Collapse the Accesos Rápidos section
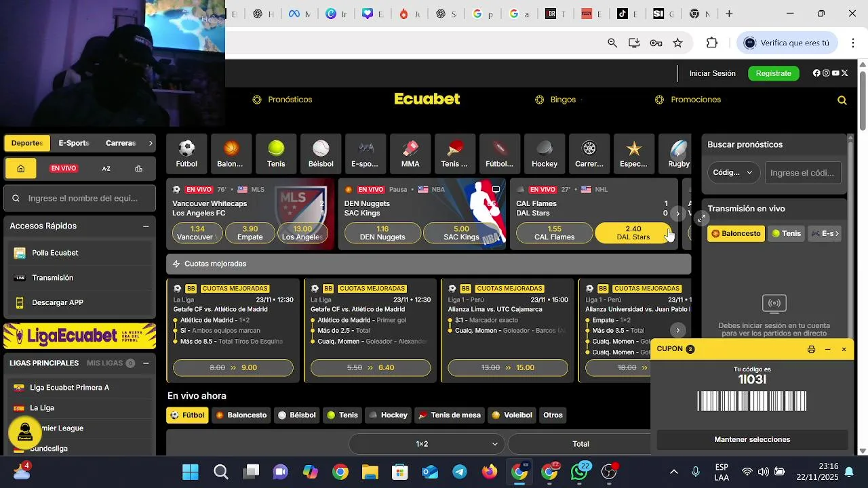The width and height of the screenshot is (868, 488). (146, 226)
